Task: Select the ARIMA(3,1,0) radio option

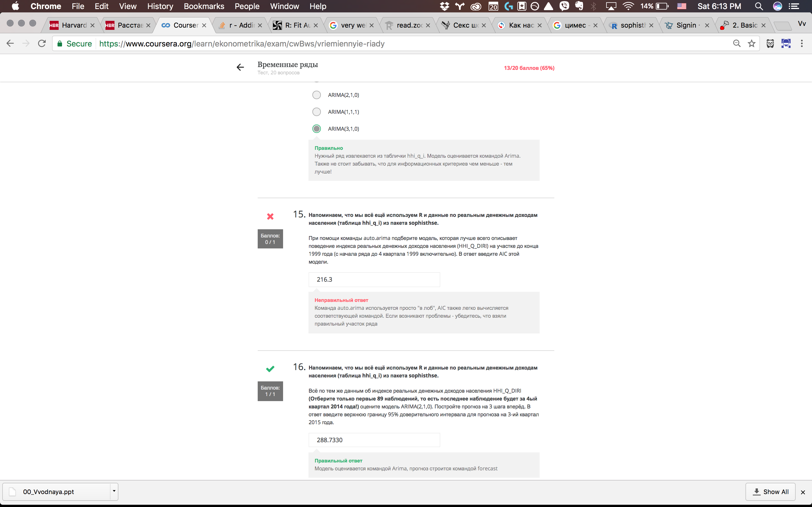Action: [x=316, y=129]
